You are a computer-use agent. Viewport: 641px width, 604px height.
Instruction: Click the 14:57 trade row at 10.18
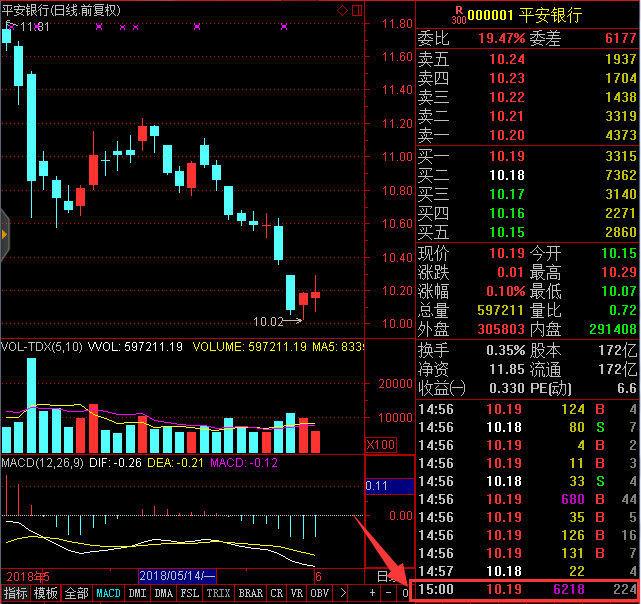coord(527,571)
